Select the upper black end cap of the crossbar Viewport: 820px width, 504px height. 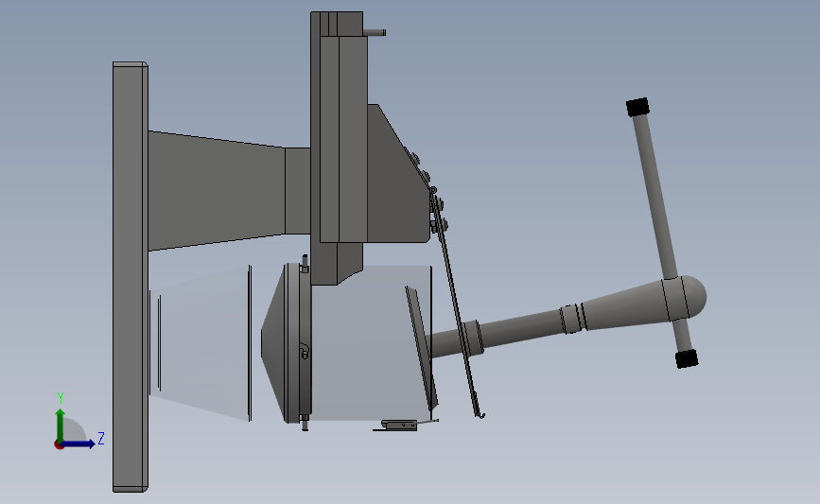coord(637,107)
